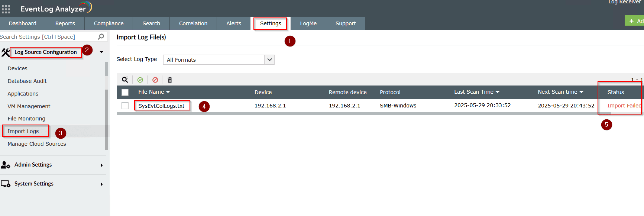644x216 pixels.
Task: Select Manage Cloud Sources in sidebar
Action: [x=37, y=144]
